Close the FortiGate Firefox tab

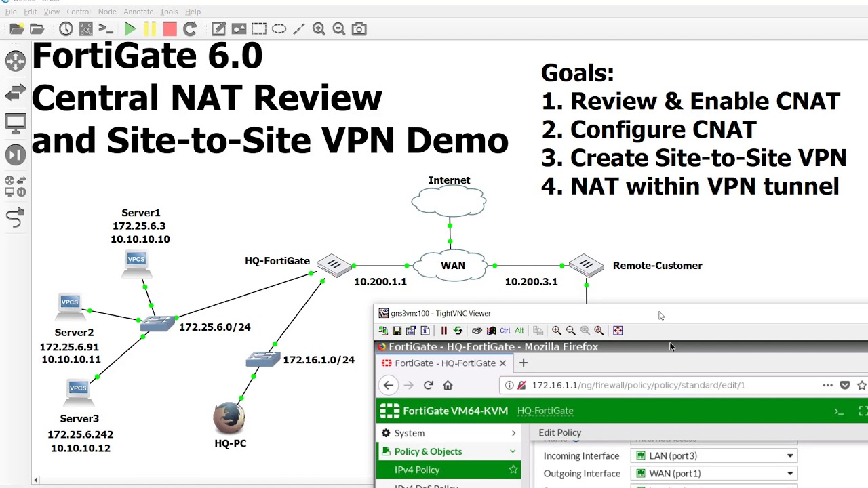tap(502, 363)
